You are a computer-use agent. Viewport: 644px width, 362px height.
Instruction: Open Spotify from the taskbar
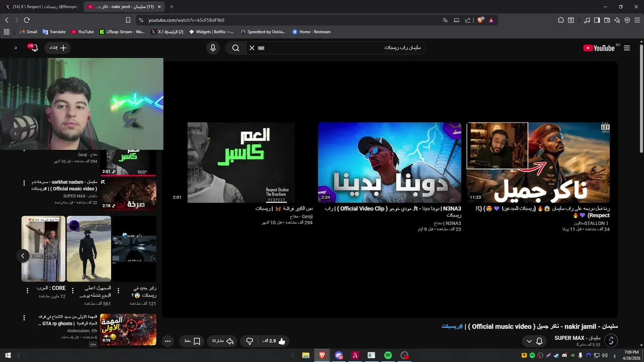tap(388, 355)
